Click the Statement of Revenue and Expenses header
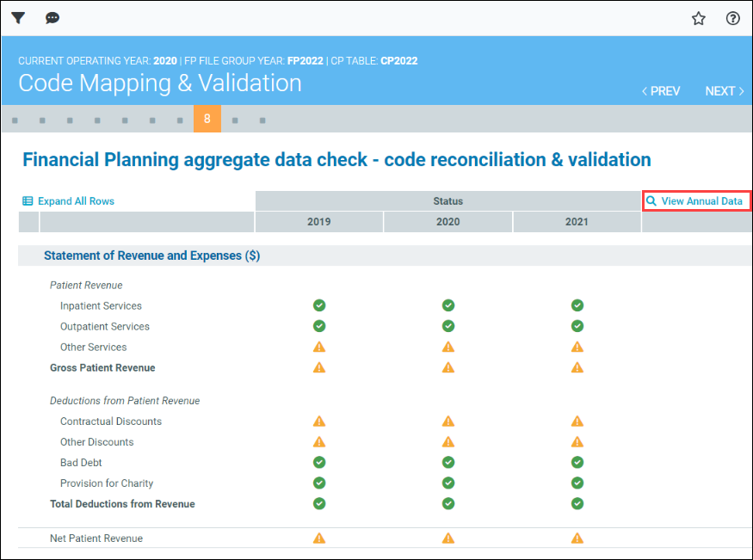This screenshot has height=560, width=753. [x=151, y=255]
